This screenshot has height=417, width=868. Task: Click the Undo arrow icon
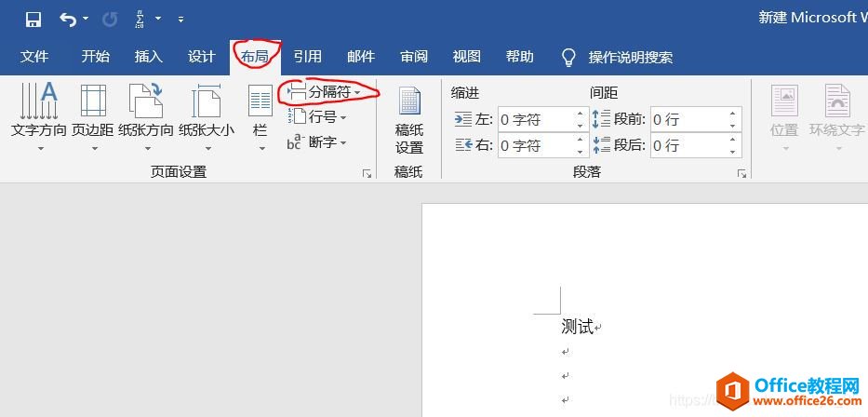(x=68, y=20)
